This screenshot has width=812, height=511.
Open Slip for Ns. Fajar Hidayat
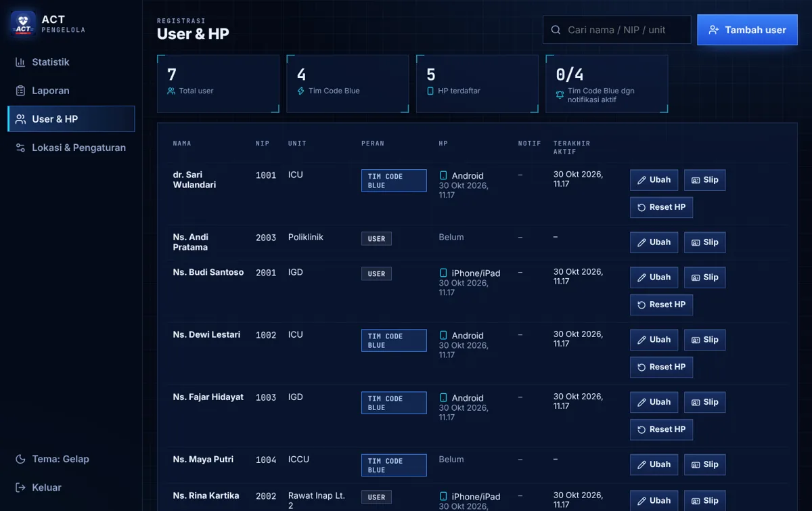coord(704,402)
